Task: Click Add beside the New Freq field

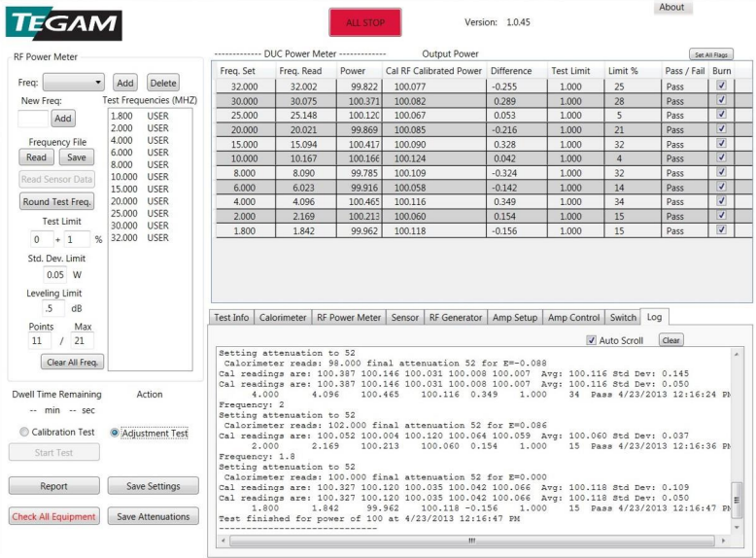Action: click(63, 119)
